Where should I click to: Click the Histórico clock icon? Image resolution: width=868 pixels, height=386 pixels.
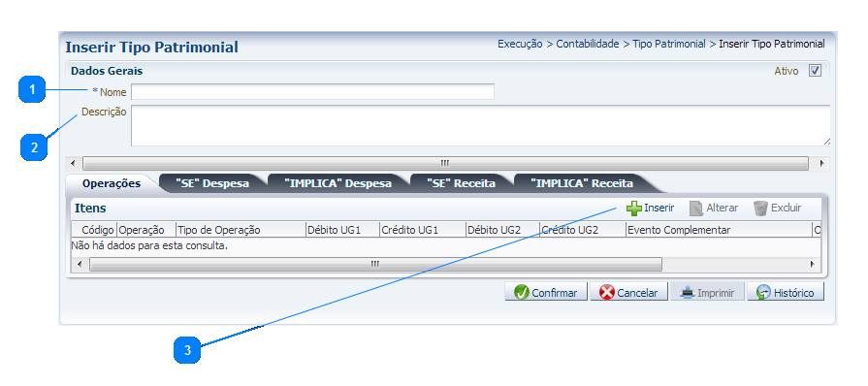coord(763,292)
